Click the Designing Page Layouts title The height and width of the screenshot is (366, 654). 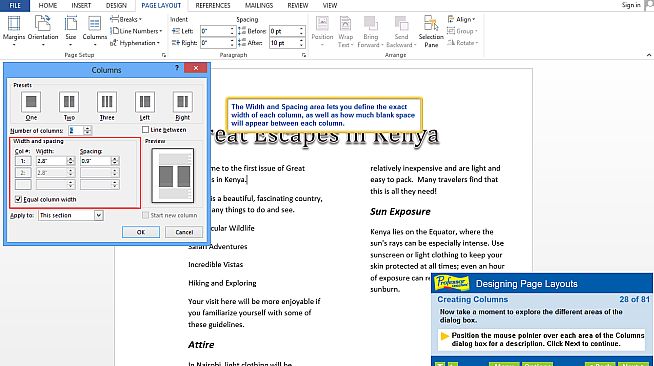[526, 284]
